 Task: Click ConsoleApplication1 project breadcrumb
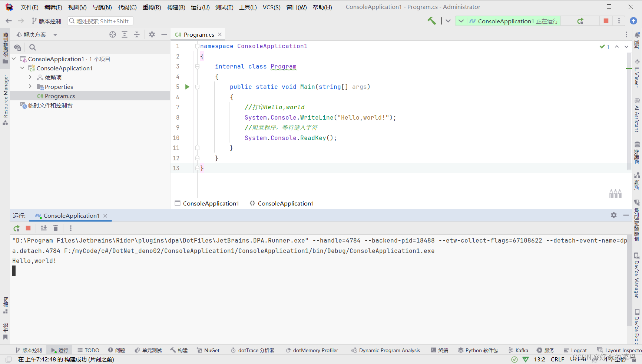pos(207,203)
